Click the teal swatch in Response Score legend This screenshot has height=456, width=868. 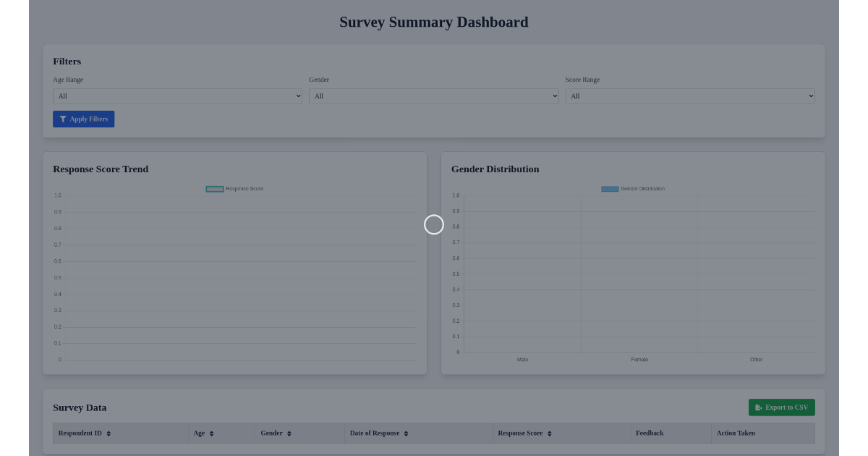[x=214, y=188]
